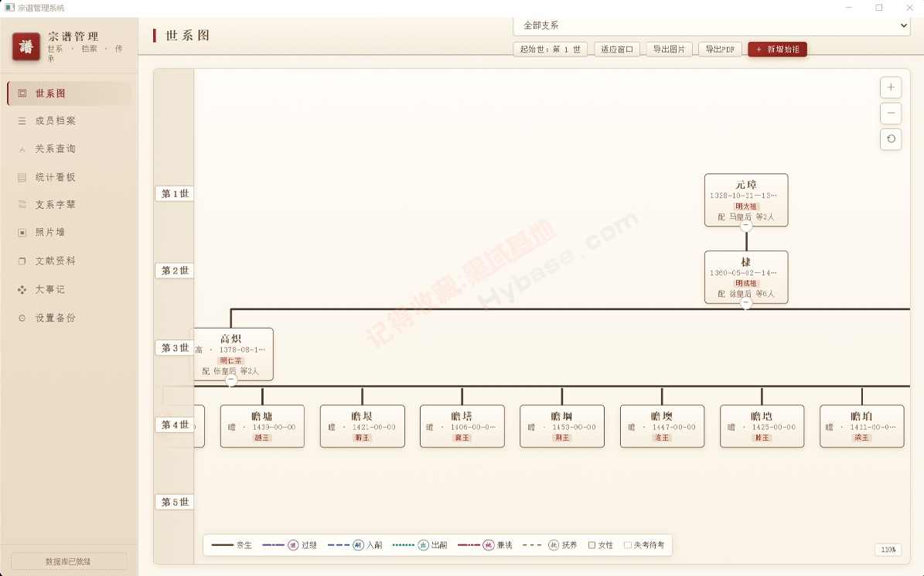
Task: Click the 关系查询 sidebar icon
Action: 22,149
